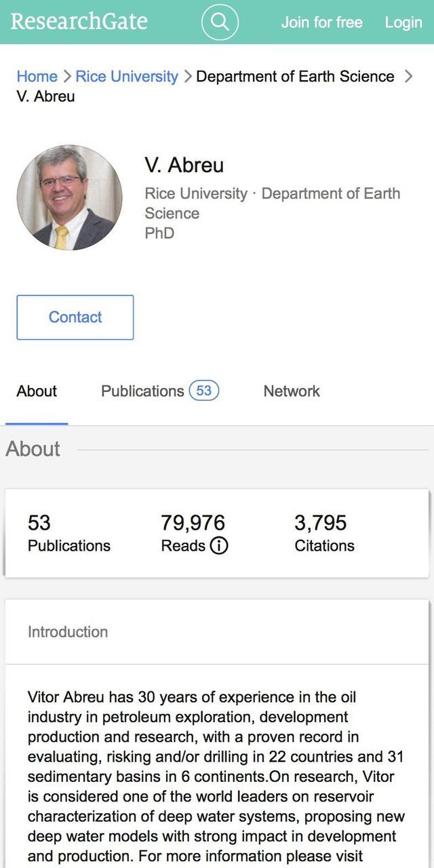Switch to the Network tab

pyautogui.click(x=292, y=391)
